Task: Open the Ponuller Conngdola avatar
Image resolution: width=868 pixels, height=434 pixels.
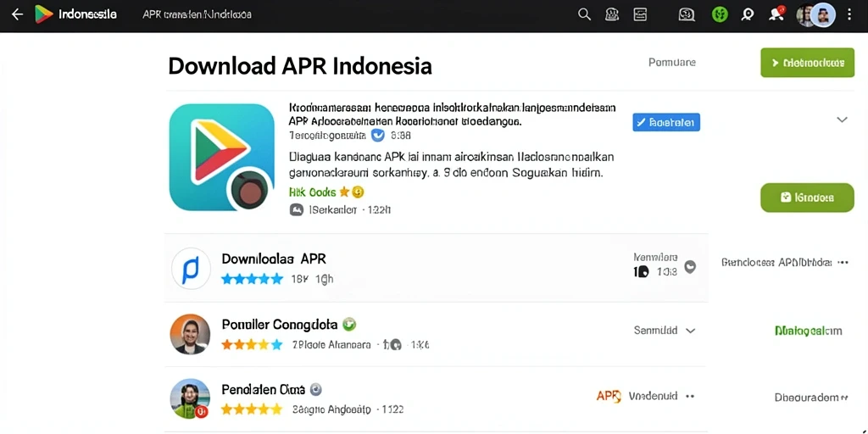Action: point(190,334)
